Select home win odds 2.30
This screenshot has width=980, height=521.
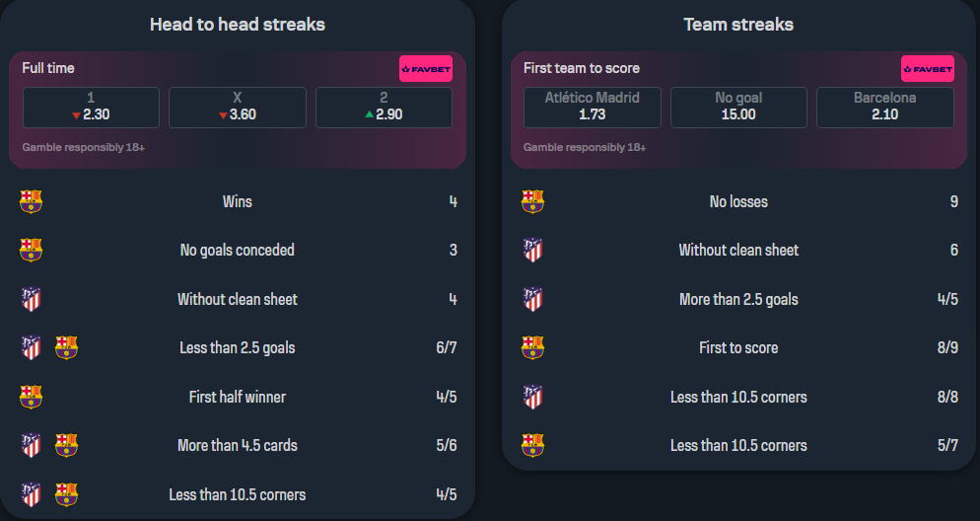(91, 108)
